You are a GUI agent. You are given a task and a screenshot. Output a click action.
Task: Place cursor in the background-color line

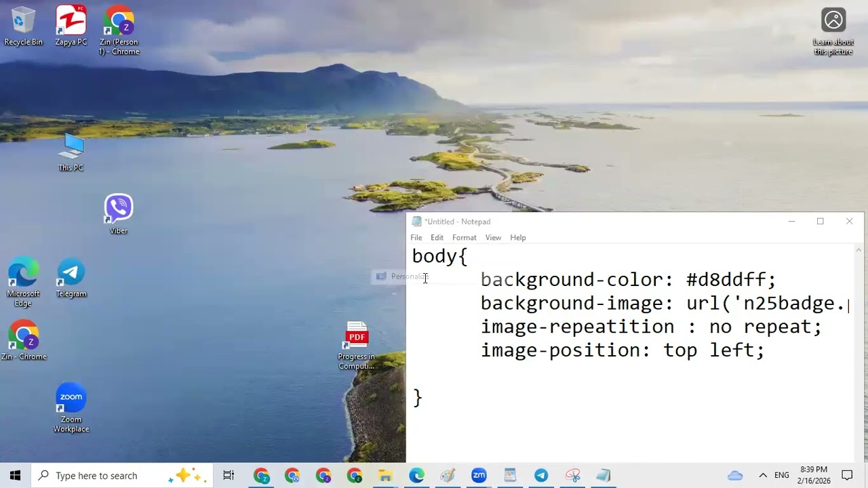[x=628, y=280]
